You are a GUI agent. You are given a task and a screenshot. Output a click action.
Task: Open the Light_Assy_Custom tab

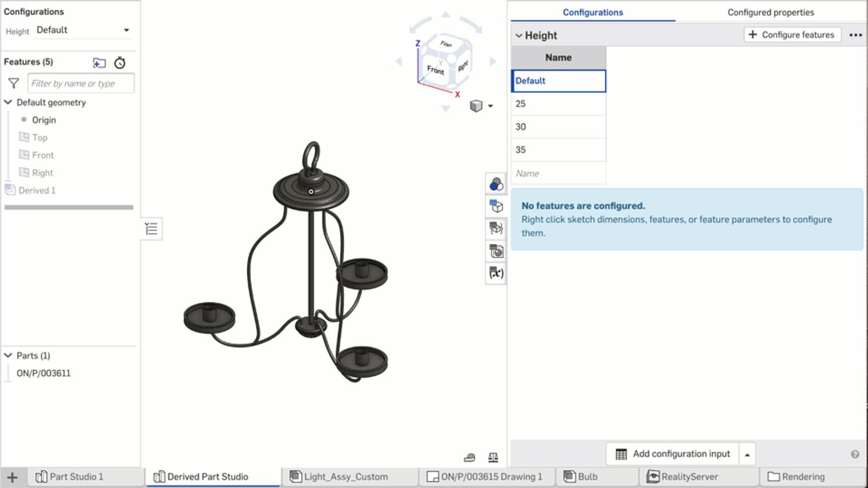[x=346, y=477]
